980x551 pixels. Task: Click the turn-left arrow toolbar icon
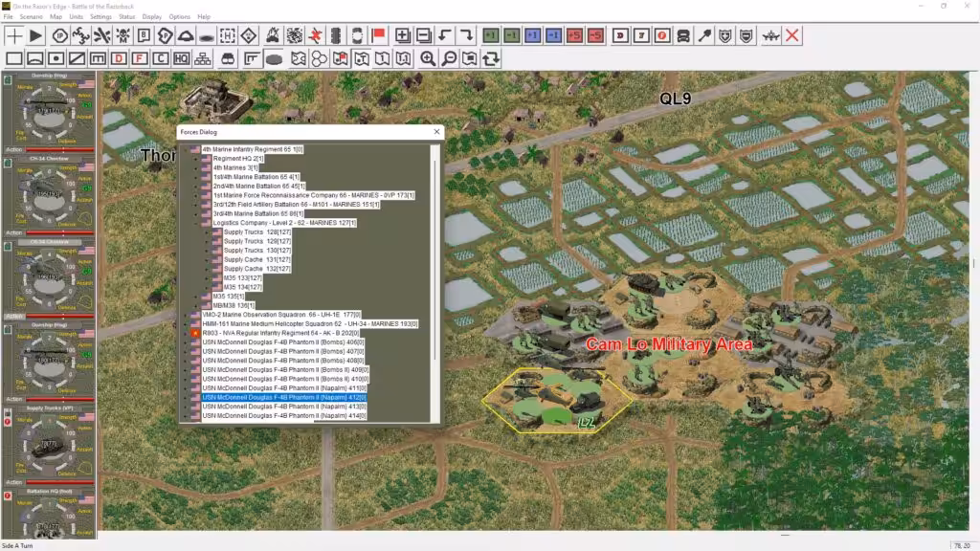[x=444, y=35]
